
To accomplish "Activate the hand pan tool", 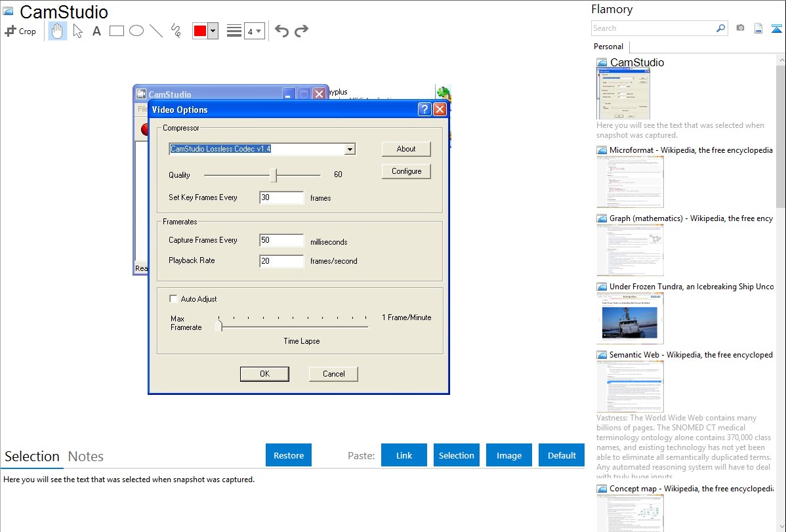I will pos(57,31).
